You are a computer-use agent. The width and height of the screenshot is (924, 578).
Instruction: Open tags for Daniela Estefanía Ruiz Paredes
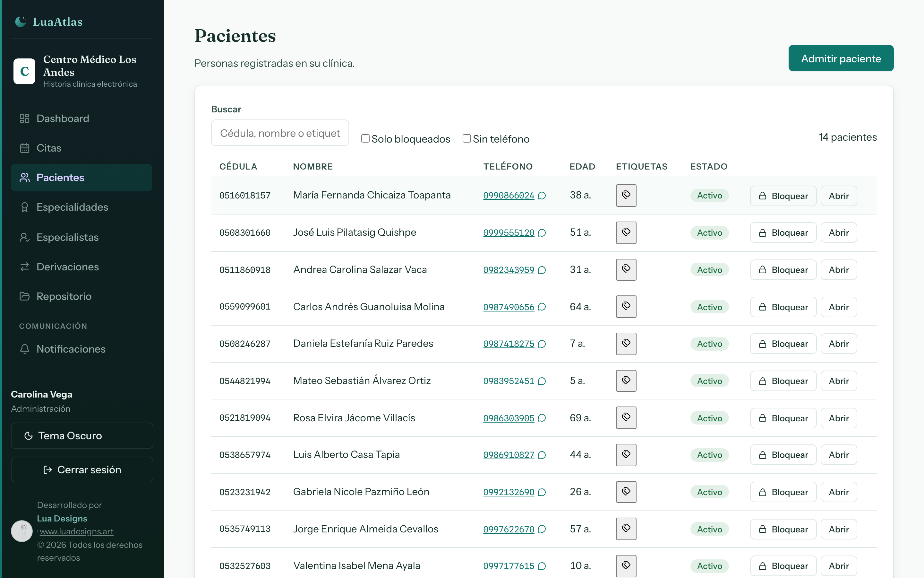coord(626,344)
